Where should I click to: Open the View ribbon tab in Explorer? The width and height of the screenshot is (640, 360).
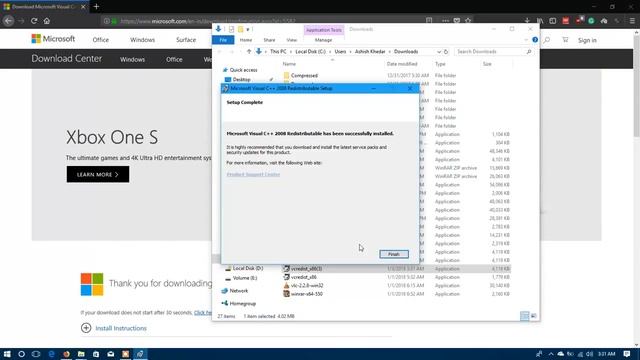pyautogui.click(x=291, y=40)
